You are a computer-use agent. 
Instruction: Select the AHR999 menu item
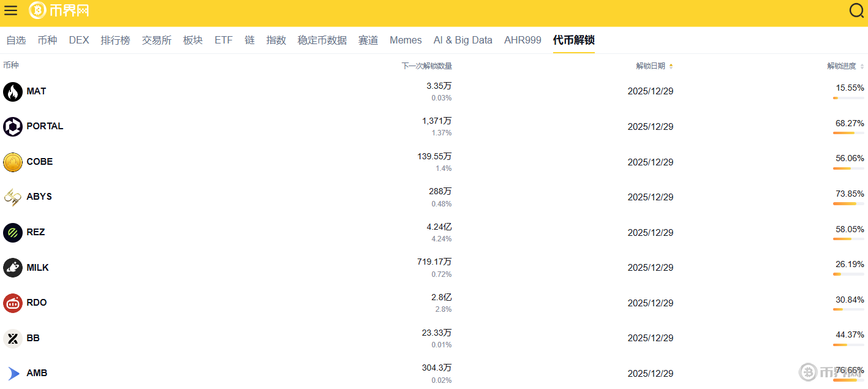click(523, 40)
